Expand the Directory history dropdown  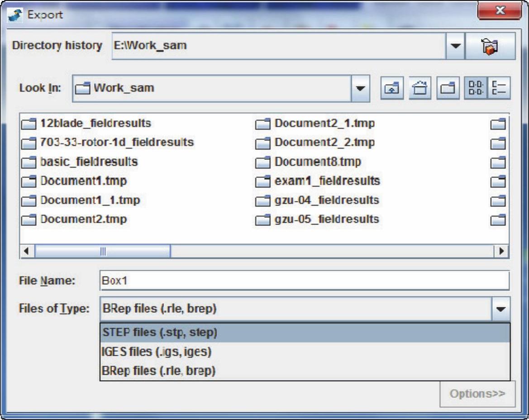(456, 46)
